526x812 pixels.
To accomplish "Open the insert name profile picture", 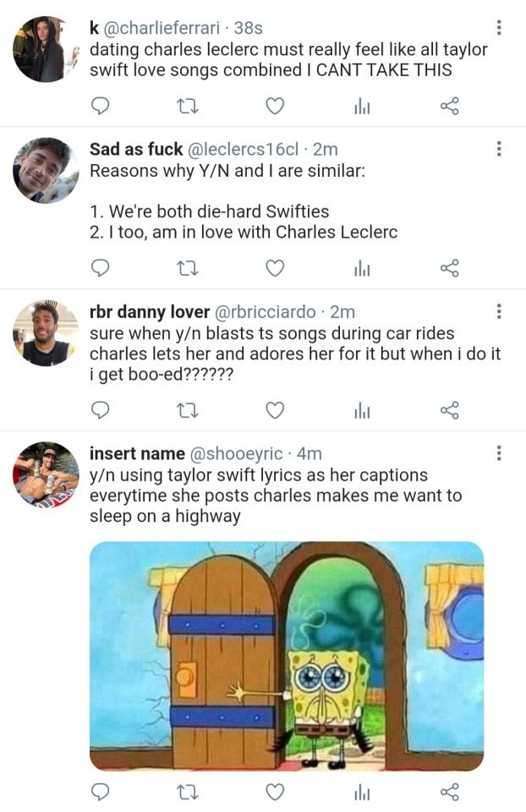I will [x=46, y=475].
